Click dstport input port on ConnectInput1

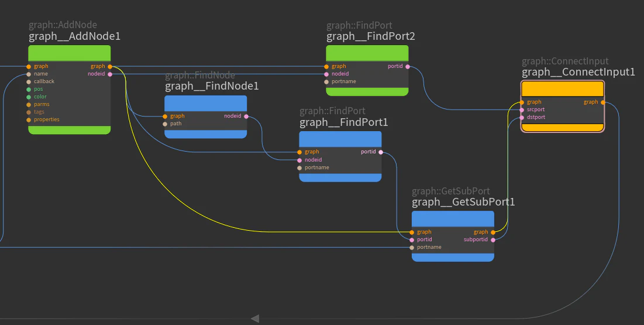click(x=522, y=118)
